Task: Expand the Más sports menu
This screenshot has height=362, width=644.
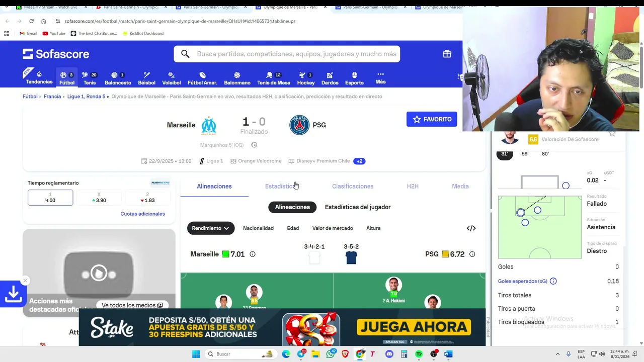Action: pos(380,77)
